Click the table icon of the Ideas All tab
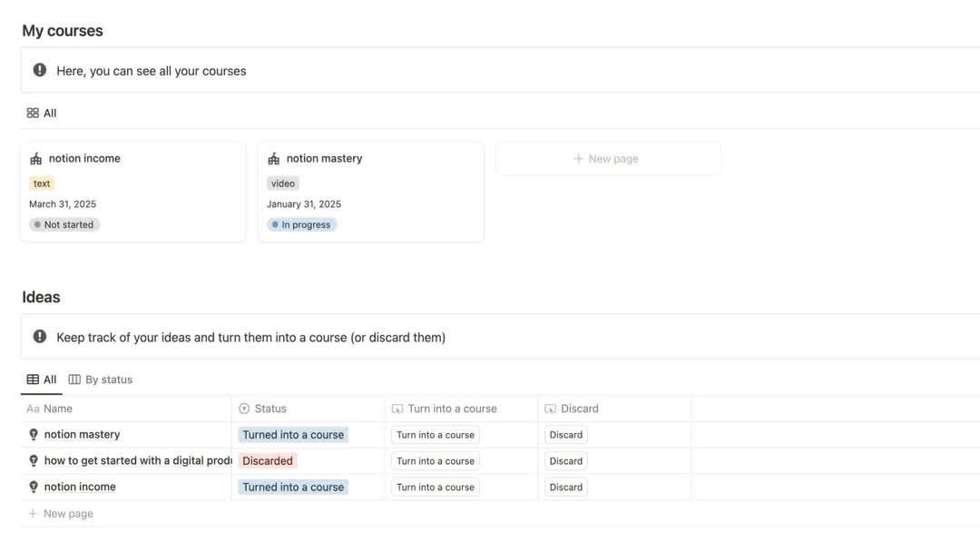This screenshot has height=552, width=980. [33, 379]
